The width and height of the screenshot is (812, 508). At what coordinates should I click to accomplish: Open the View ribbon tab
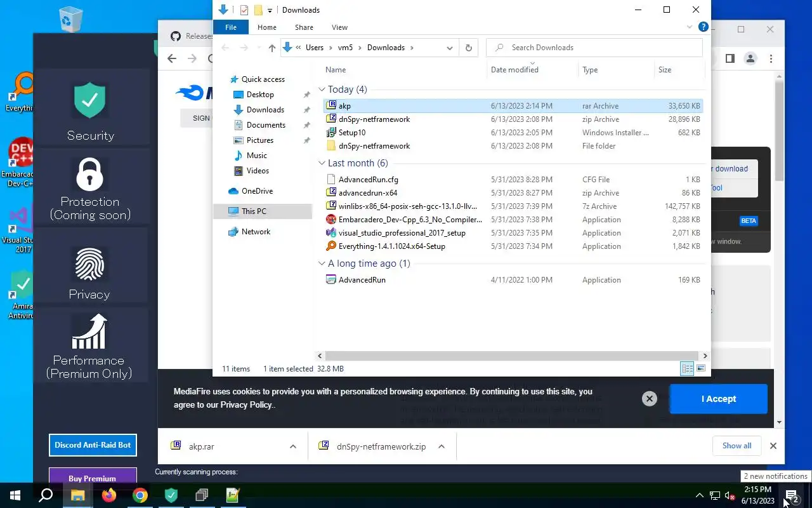[339, 27]
